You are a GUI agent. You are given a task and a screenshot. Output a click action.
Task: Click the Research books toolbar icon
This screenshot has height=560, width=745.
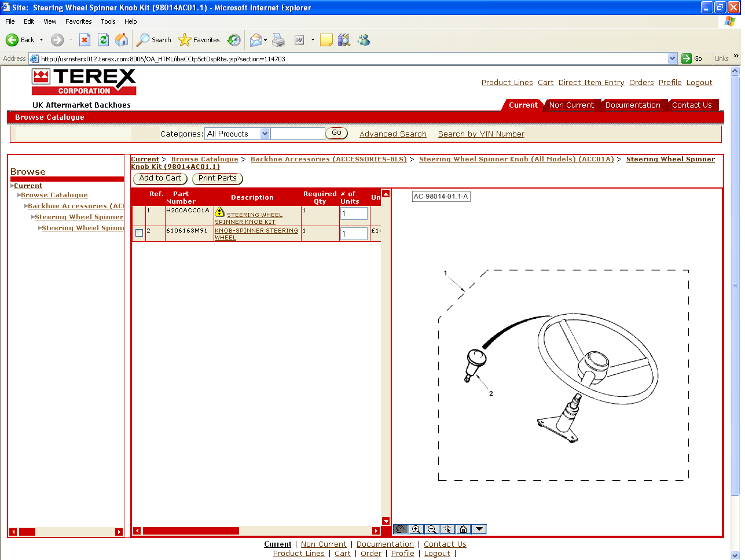click(x=344, y=40)
